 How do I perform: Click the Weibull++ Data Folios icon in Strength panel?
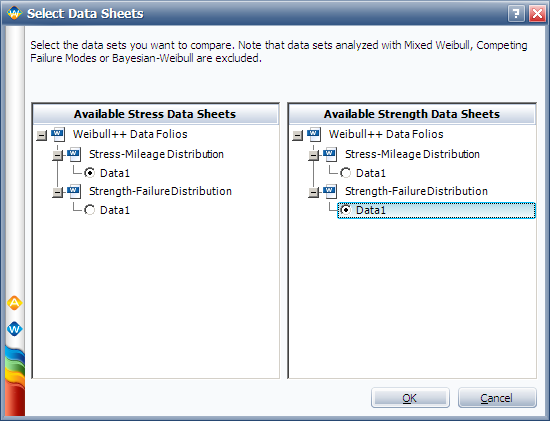pyautogui.click(x=314, y=134)
